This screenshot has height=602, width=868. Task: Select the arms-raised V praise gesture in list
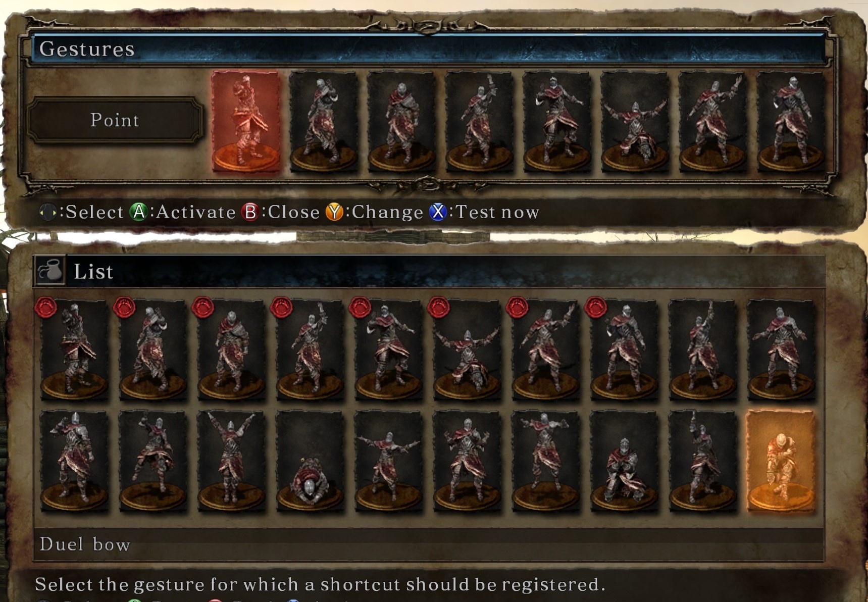[231, 461]
